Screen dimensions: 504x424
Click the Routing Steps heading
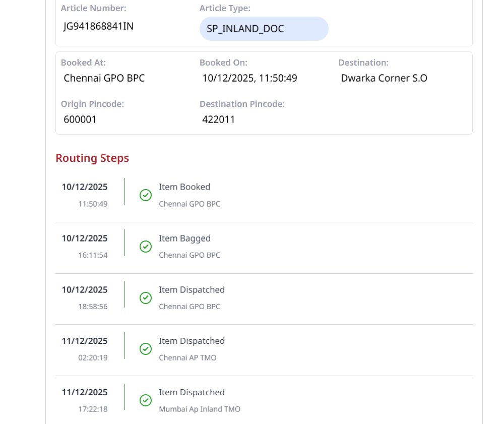pos(92,158)
